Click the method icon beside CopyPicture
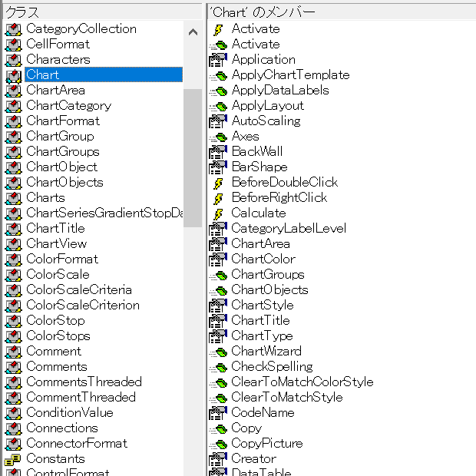476x476 pixels. click(218, 444)
